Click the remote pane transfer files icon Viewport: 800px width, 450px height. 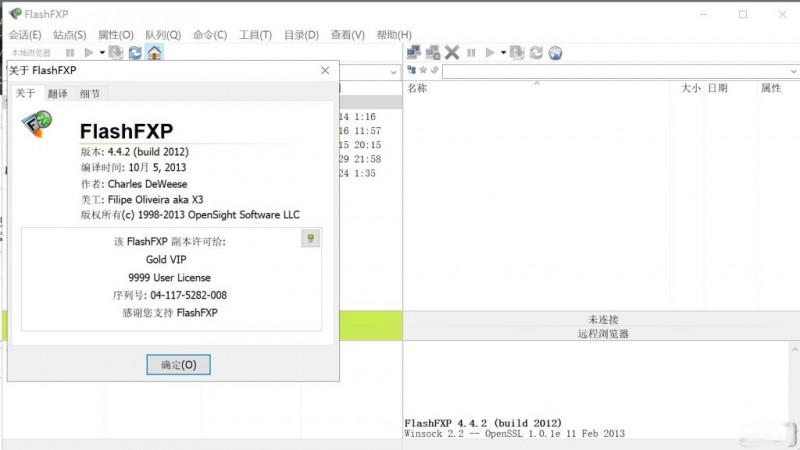(x=517, y=53)
